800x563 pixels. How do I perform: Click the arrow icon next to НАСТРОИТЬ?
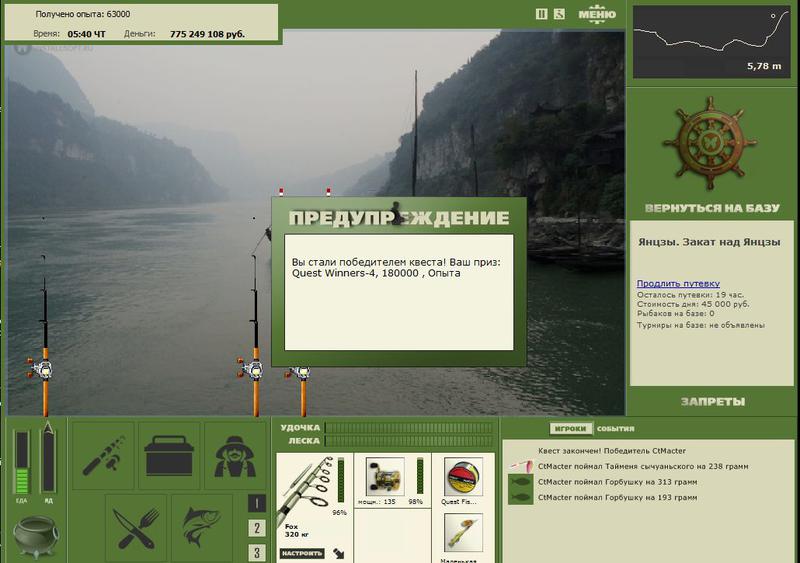pos(339,553)
